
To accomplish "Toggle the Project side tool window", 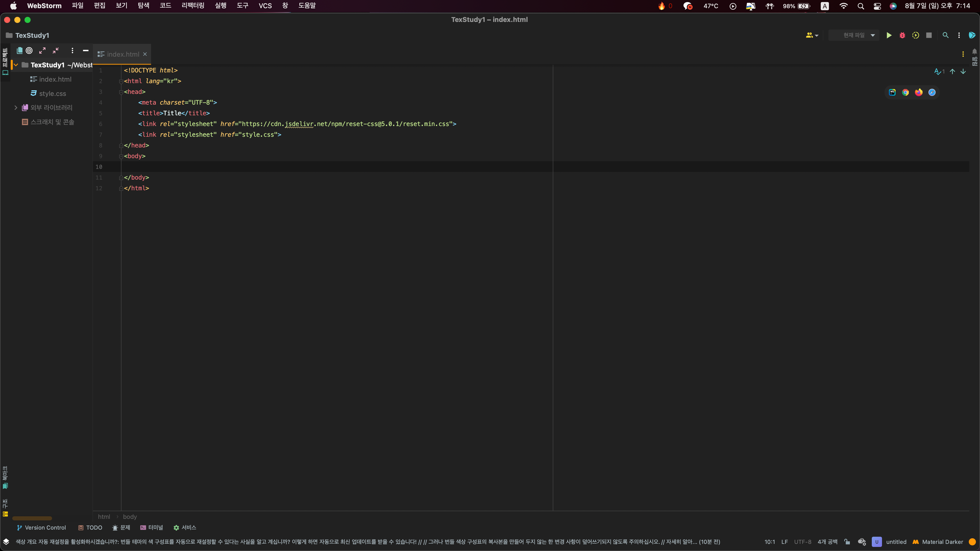I will click(5, 61).
